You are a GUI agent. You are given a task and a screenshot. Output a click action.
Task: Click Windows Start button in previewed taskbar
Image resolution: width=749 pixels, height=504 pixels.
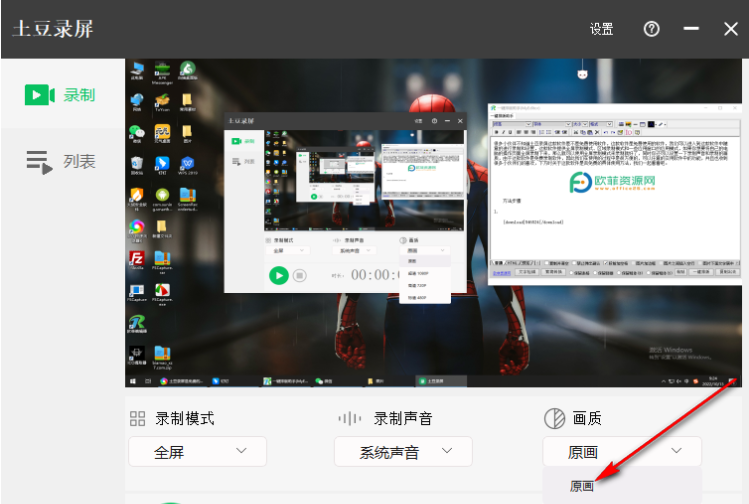pyautogui.click(x=133, y=381)
